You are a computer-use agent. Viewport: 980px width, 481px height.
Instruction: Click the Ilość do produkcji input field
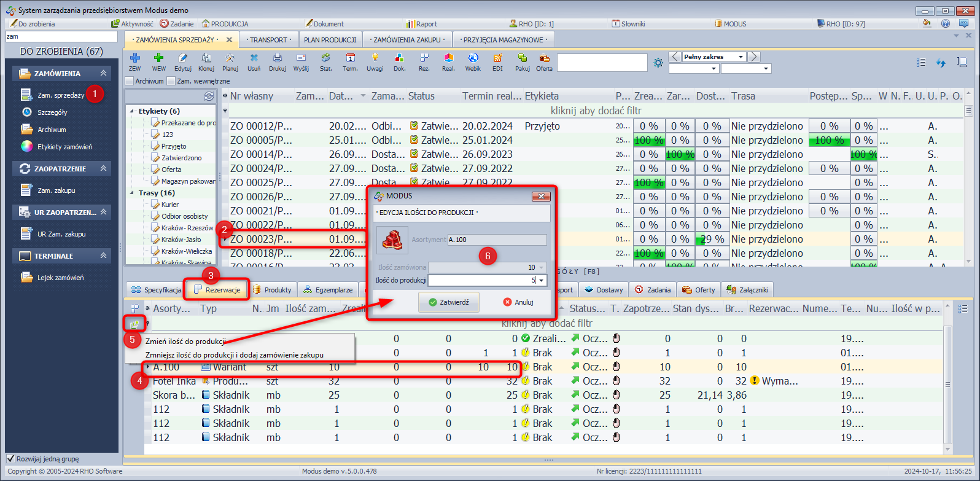[x=481, y=280]
